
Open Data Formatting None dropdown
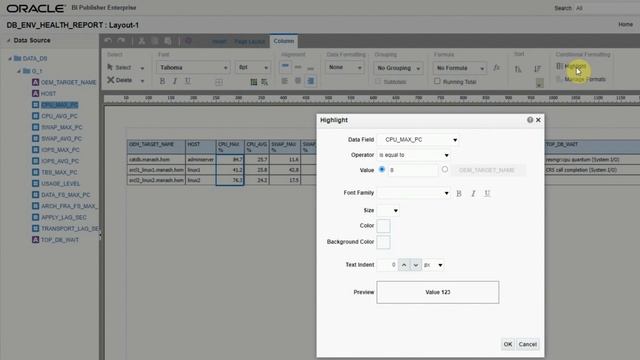pos(344,67)
